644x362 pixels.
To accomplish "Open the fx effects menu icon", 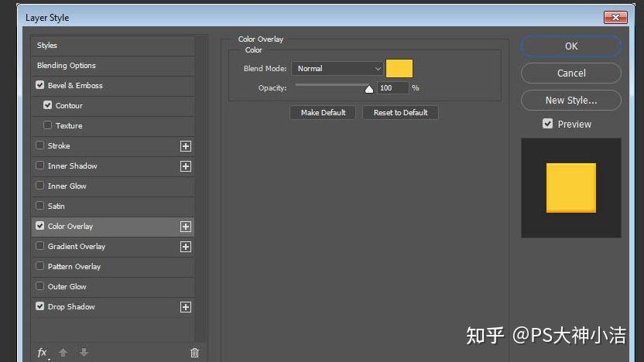I will pos(42,353).
